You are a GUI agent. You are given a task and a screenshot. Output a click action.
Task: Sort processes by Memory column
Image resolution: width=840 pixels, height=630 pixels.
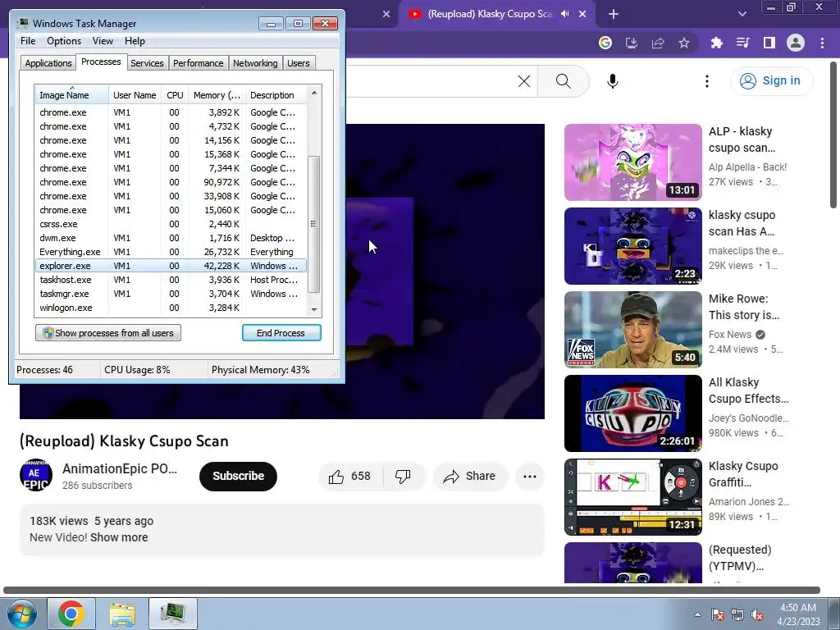[217, 95]
